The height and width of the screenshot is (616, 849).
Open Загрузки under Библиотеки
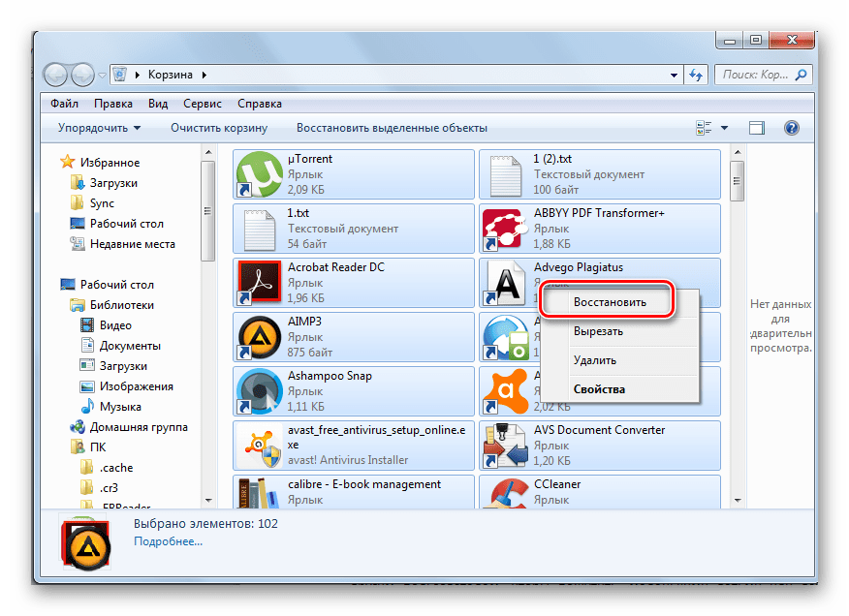coord(123,366)
